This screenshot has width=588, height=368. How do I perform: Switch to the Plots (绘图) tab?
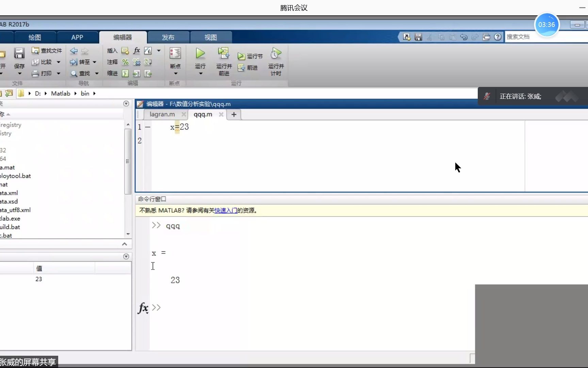point(34,37)
